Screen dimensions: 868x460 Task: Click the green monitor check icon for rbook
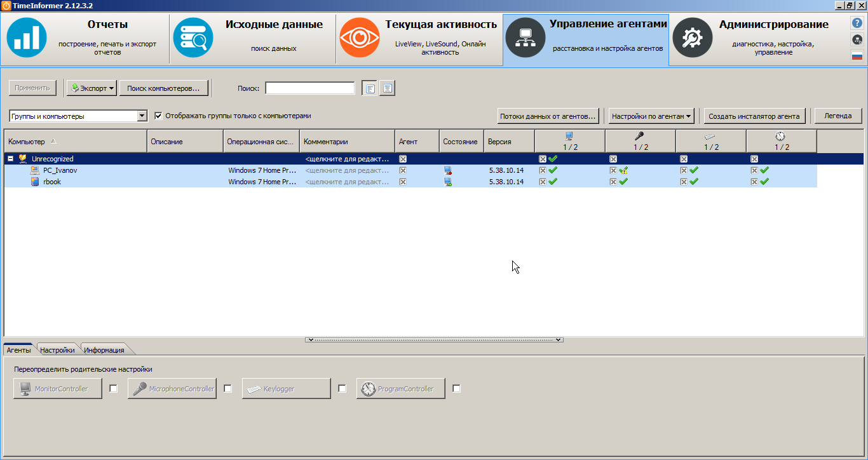tap(553, 182)
